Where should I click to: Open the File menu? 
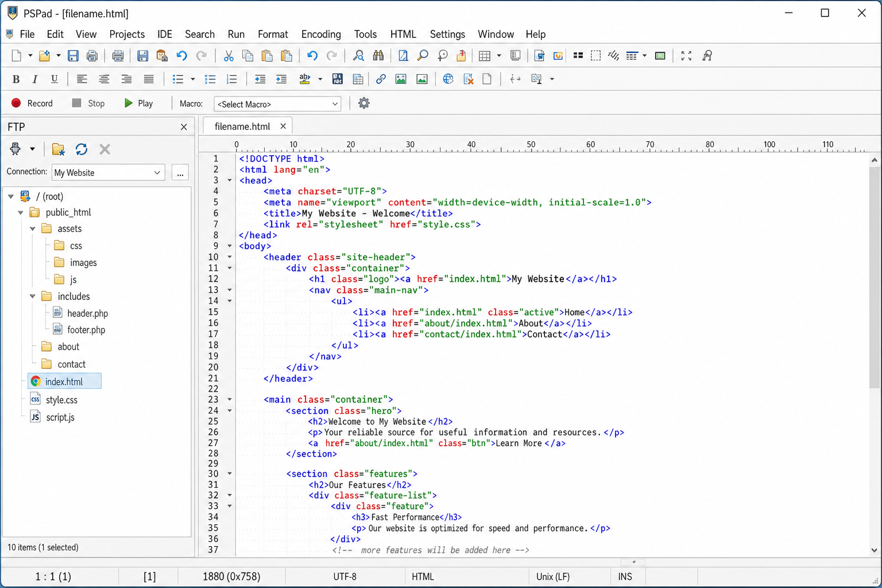click(27, 34)
